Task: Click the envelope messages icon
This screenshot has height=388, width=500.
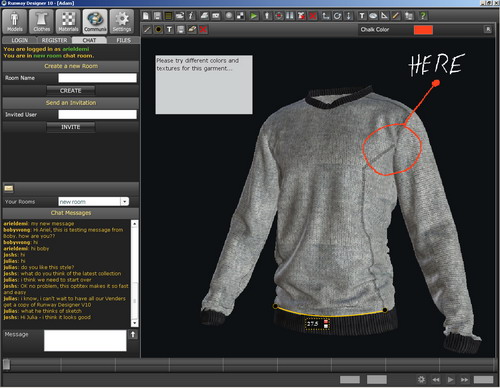Action: pyautogui.click(x=9, y=189)
